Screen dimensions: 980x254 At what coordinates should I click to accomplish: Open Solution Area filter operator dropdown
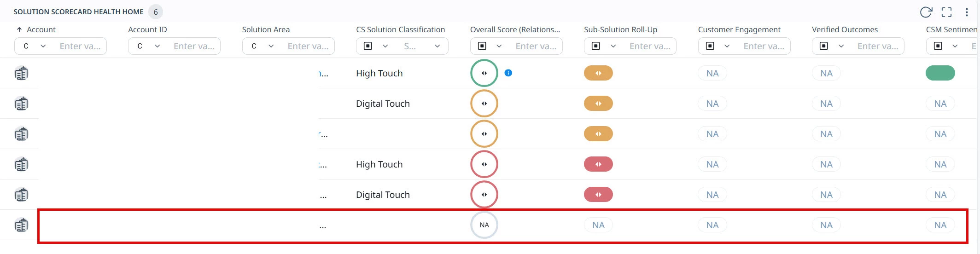(x=262, y=46)
